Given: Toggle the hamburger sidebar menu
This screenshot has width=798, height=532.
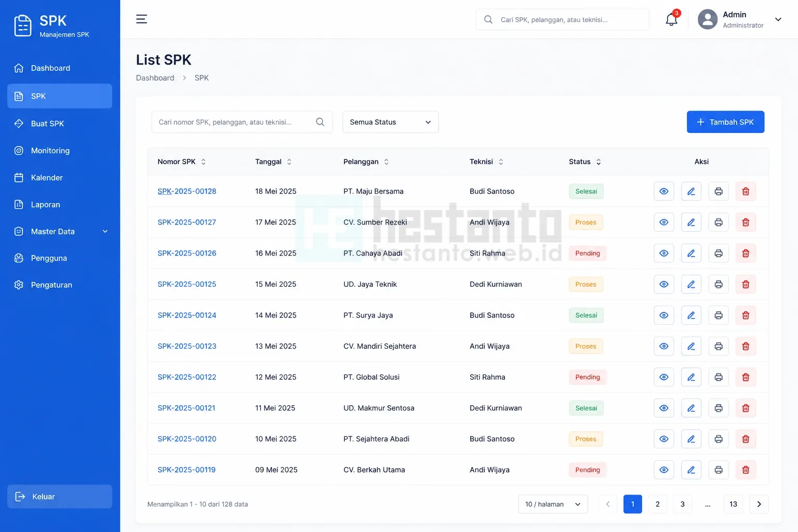Looking at the screenshot, I should pos(141,19).
